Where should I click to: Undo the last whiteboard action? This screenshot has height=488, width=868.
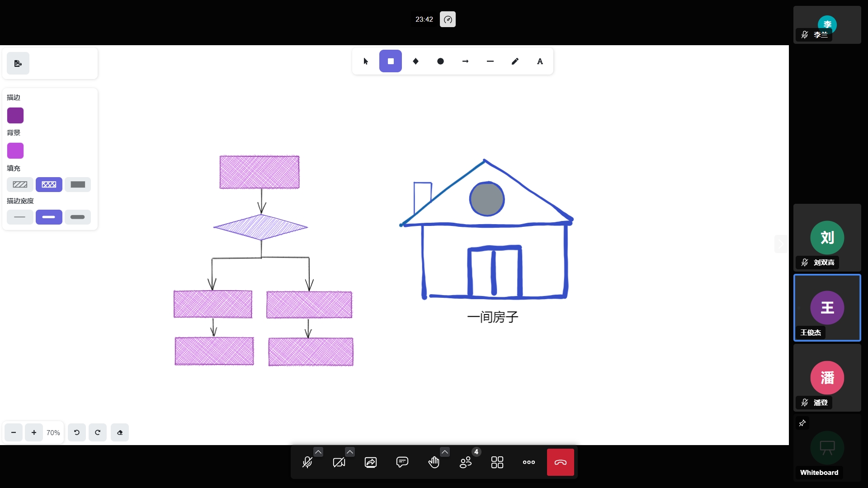click(77, 432)
